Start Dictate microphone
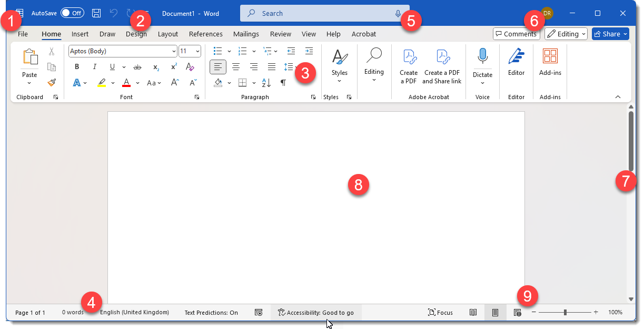The height and width of the screenshot is (329, 644). coord(482,66)
